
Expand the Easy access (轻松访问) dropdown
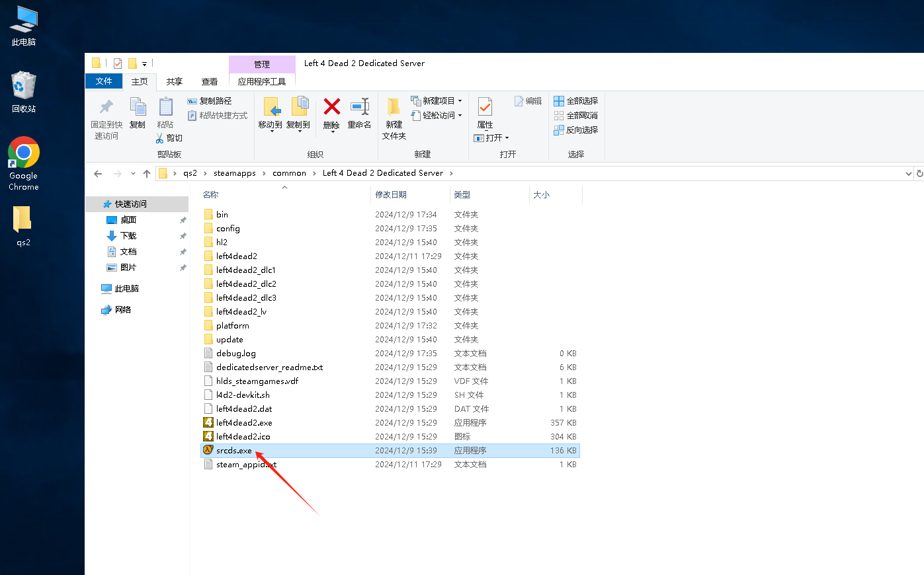[x=460, y=116]
